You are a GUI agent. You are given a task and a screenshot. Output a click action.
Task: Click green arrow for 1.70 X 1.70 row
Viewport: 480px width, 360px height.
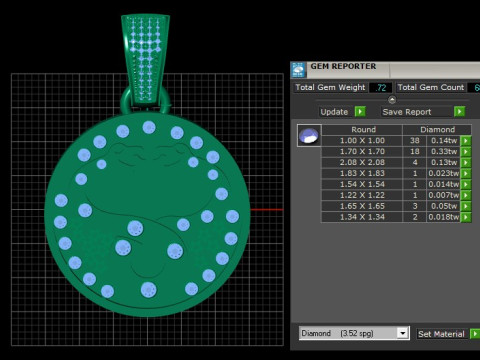coord(466,152)
